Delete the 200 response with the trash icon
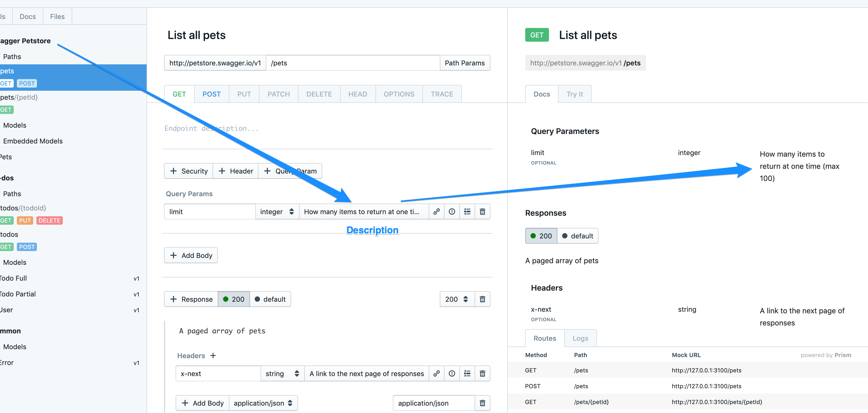The height and width of the screenshot is (413, 868). pyautogui.click(x=483, y=299)
